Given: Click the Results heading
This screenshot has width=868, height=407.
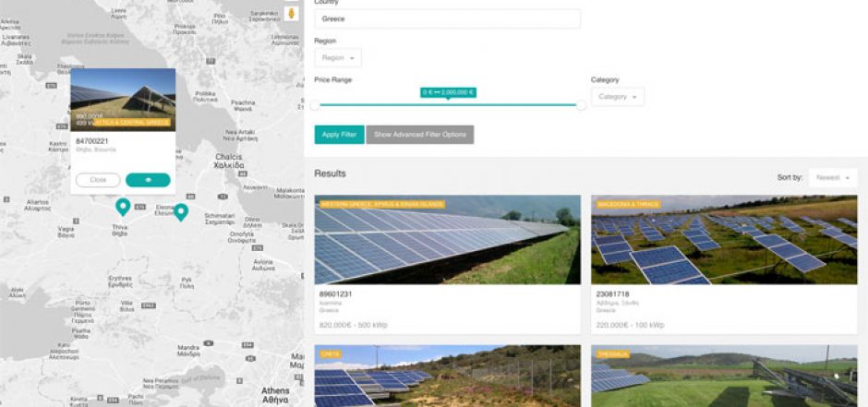Looking at the screenshot, I should point(330,174).
